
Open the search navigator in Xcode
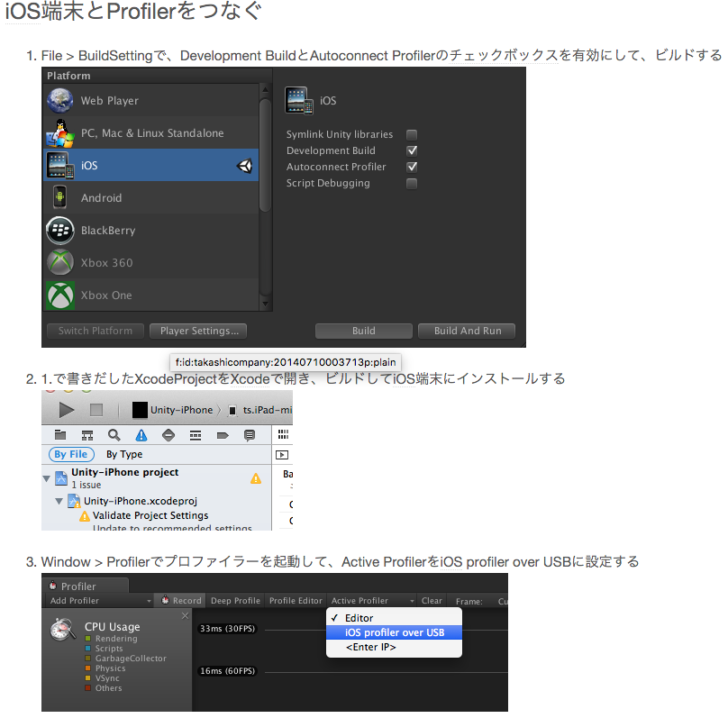click(x=114, y=435)
